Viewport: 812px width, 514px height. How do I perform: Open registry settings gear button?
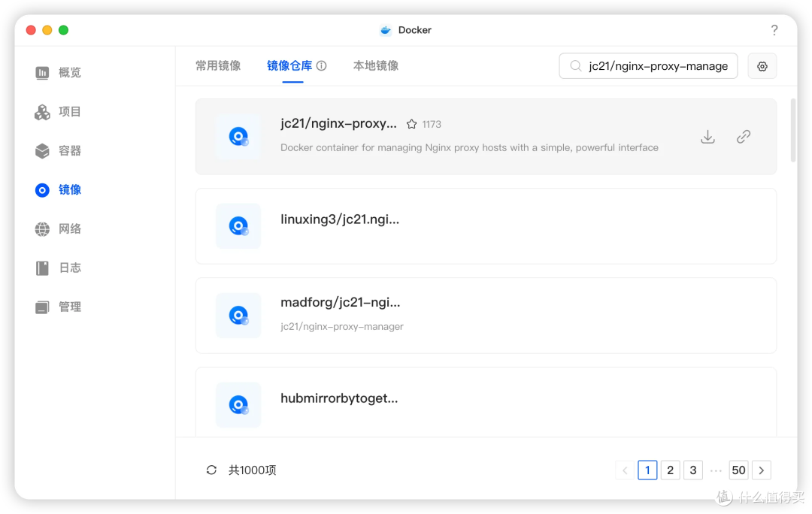[x=762, y=66]
